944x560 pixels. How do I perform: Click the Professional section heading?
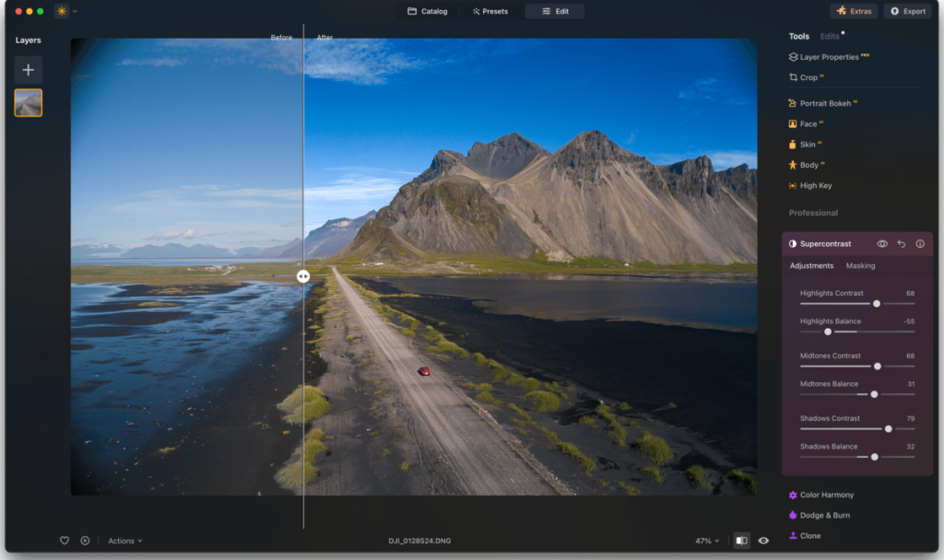(813, 213)
